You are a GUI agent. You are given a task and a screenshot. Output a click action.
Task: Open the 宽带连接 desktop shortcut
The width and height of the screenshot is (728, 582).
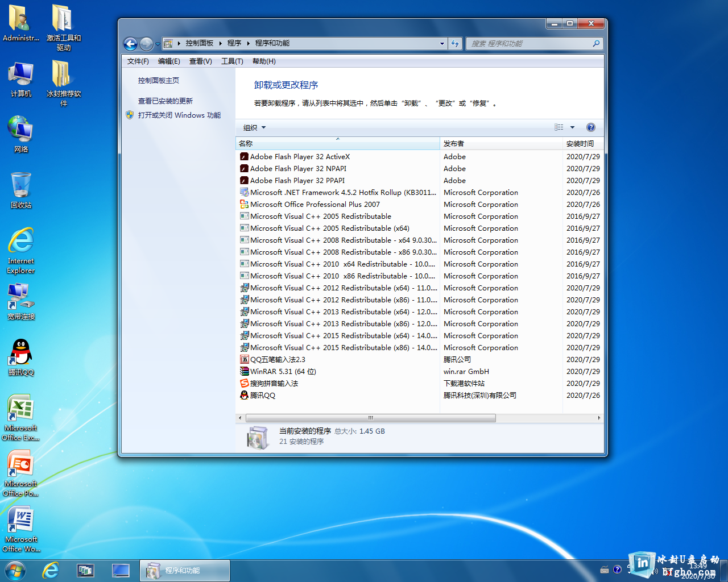[x=21, y=302]
